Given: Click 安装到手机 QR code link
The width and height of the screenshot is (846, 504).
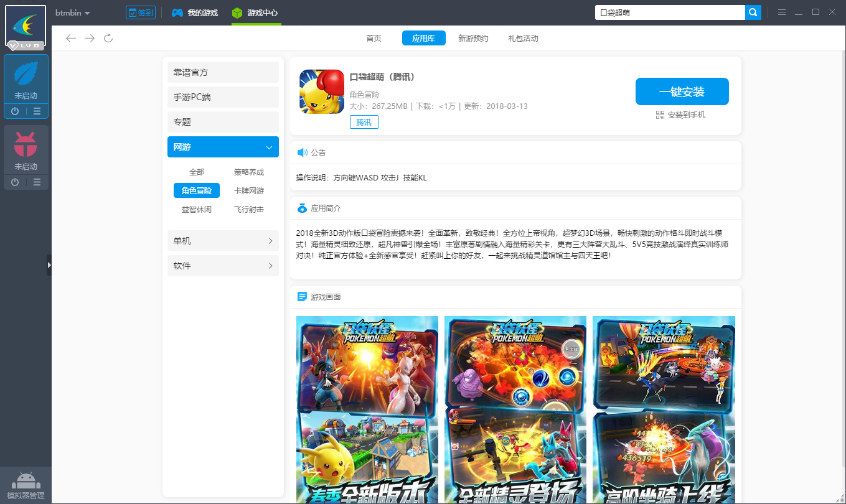Looking at the screenshot, I should point(680,115).
